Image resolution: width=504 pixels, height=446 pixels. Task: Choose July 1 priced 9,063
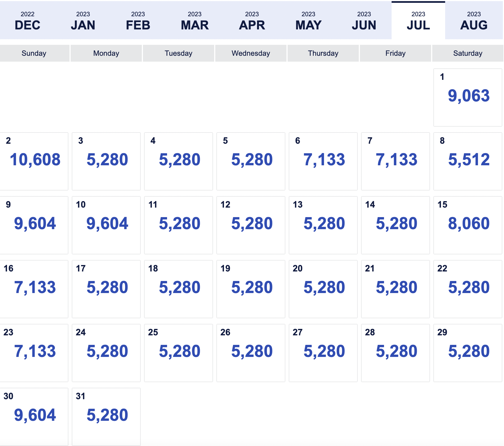click(468, 97)
